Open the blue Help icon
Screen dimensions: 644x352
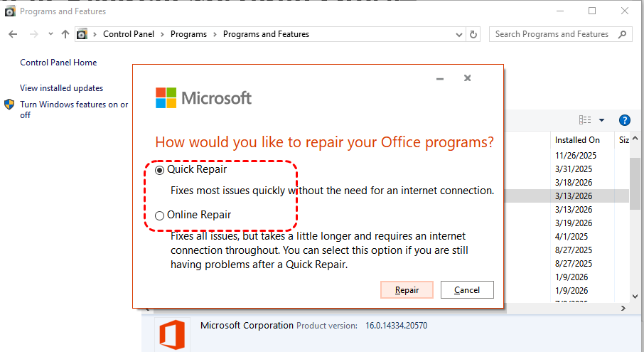(x=625, y=120)
